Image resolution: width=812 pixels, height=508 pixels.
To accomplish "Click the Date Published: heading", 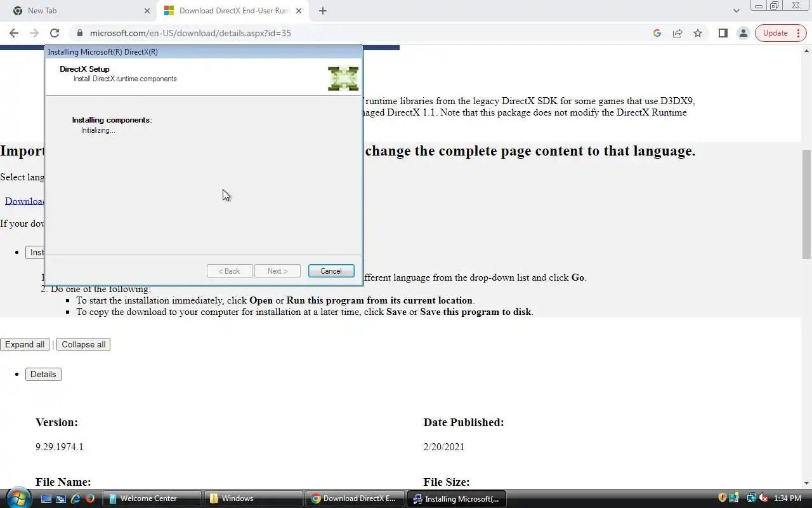I will pos(464,422).
